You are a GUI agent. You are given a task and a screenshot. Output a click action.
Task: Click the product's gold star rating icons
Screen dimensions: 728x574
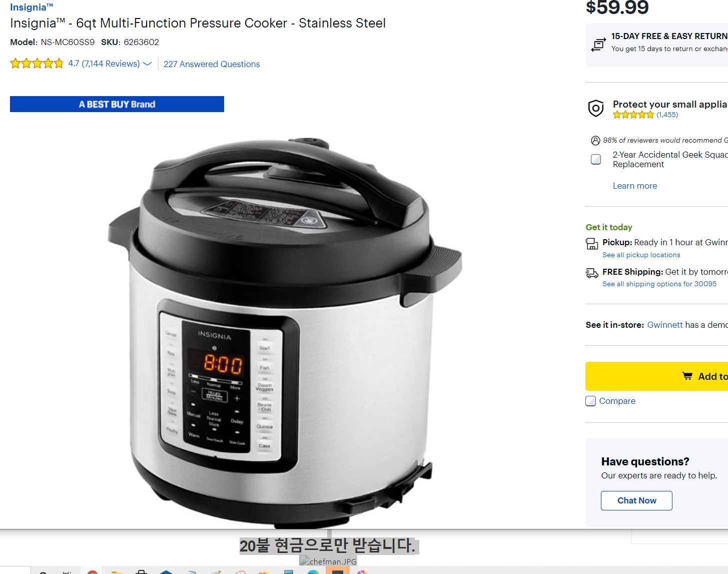[37, 64]
